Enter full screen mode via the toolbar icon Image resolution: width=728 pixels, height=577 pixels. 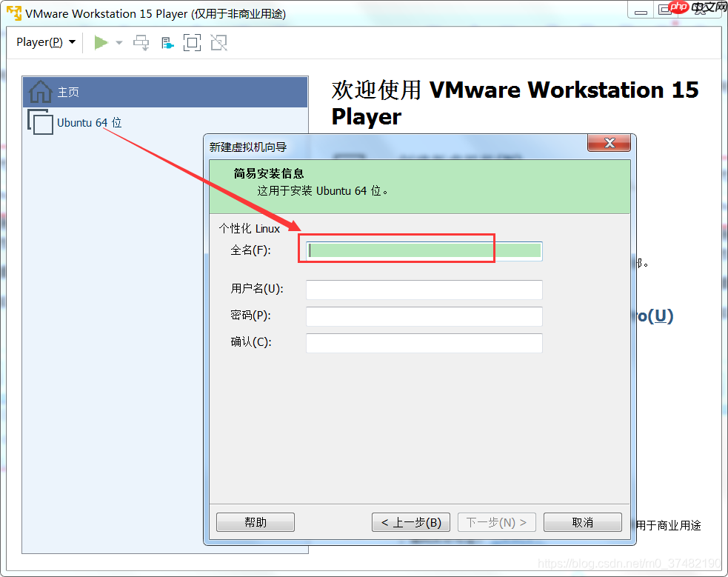click(x=193, y=43)
